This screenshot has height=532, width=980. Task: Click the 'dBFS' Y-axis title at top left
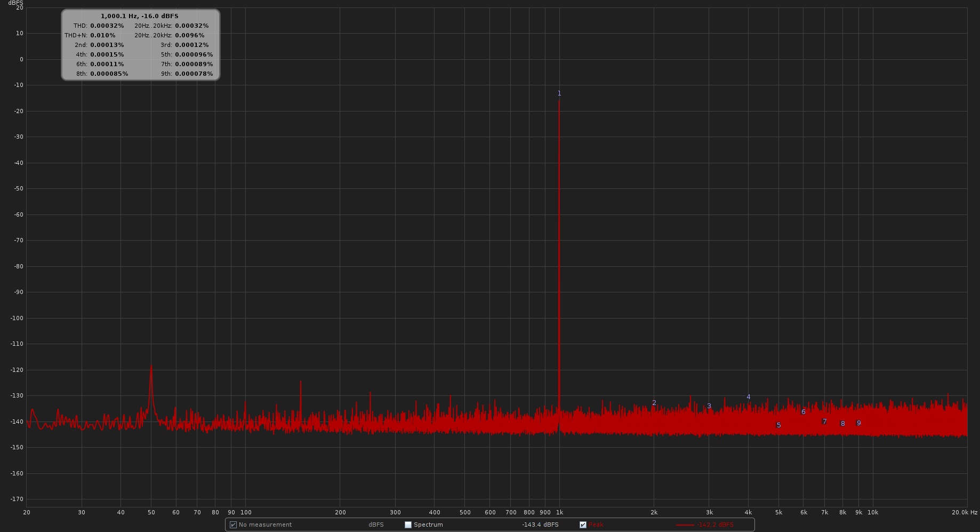15,3
